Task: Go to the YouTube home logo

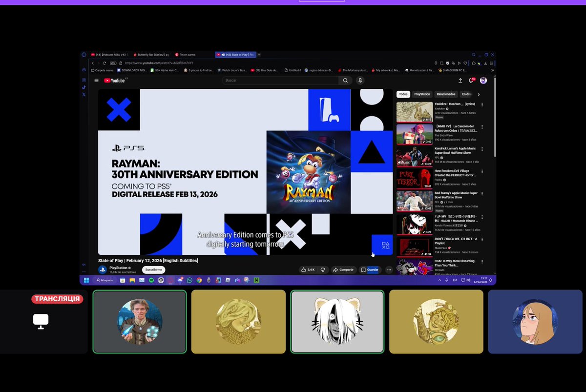Action: (x=115, y=81)
